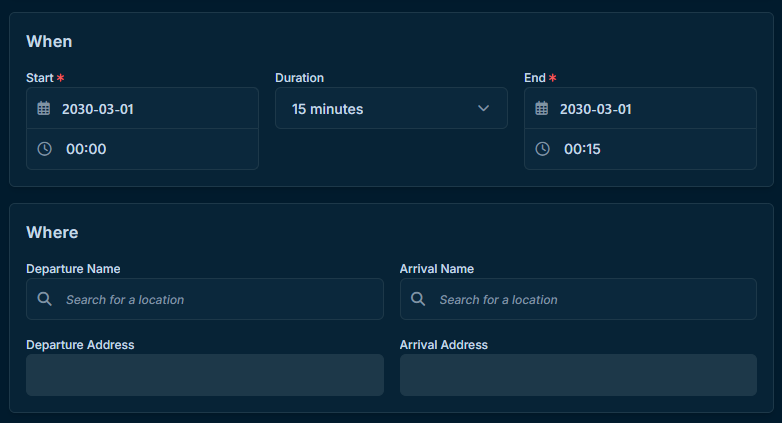The width and height of the screenshot is (782, 423).
Task: Click the When section heading
Action: pyautogui.click(x=49, y=41)
